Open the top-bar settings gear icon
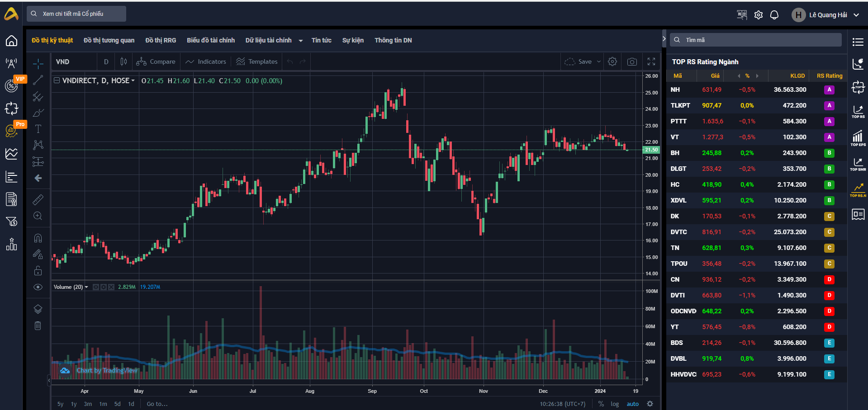Screen dimensions: 868x410 pos(759,15)
